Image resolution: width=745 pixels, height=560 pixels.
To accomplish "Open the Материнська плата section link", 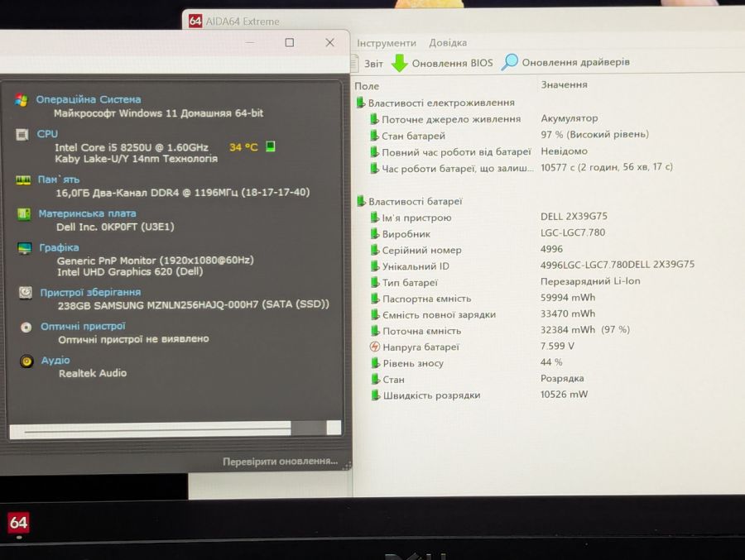I will (x=88, y=213).
